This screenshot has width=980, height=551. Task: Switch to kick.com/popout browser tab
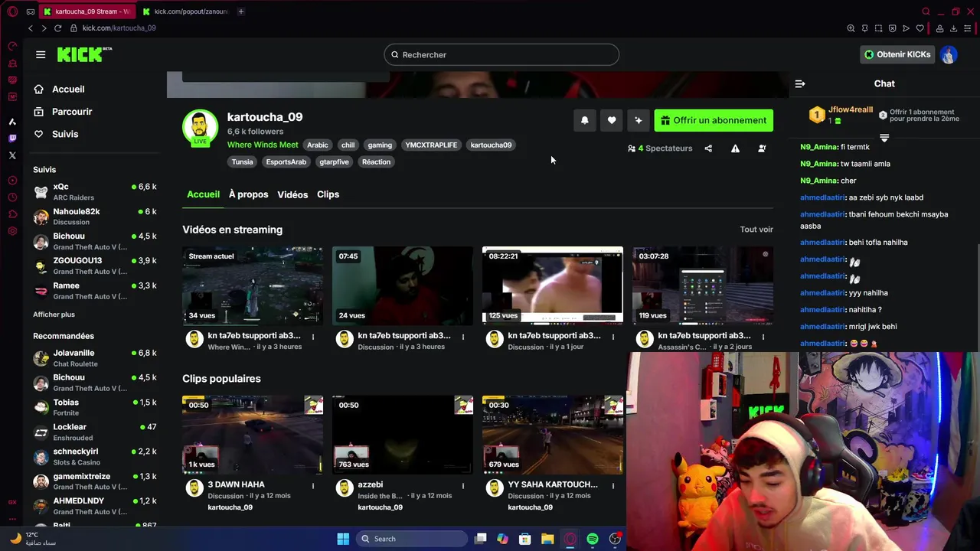click(186, 11)
